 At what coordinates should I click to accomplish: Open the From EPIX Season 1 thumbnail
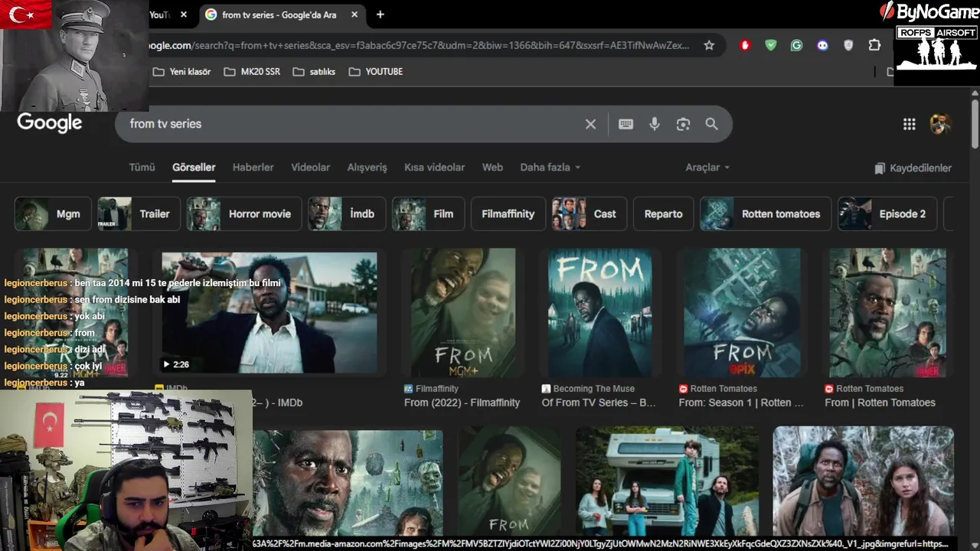coord(743,313)
